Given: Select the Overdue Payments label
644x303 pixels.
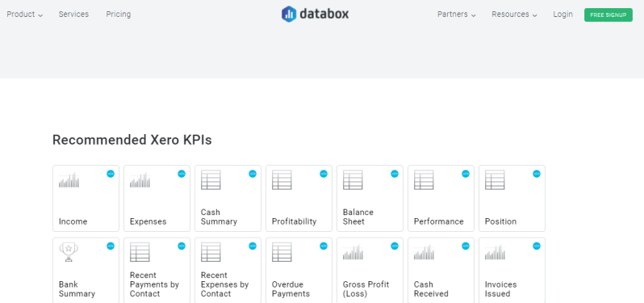Looking at the screenshot, I should pos(291,289).
